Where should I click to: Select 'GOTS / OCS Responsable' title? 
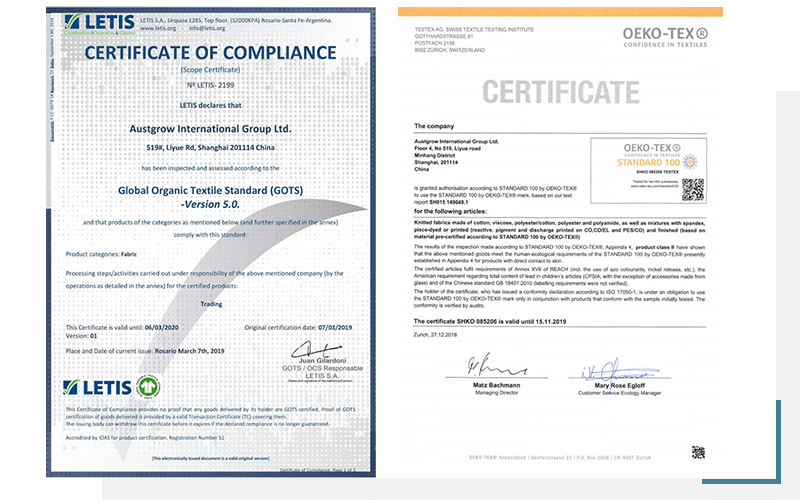322,368
